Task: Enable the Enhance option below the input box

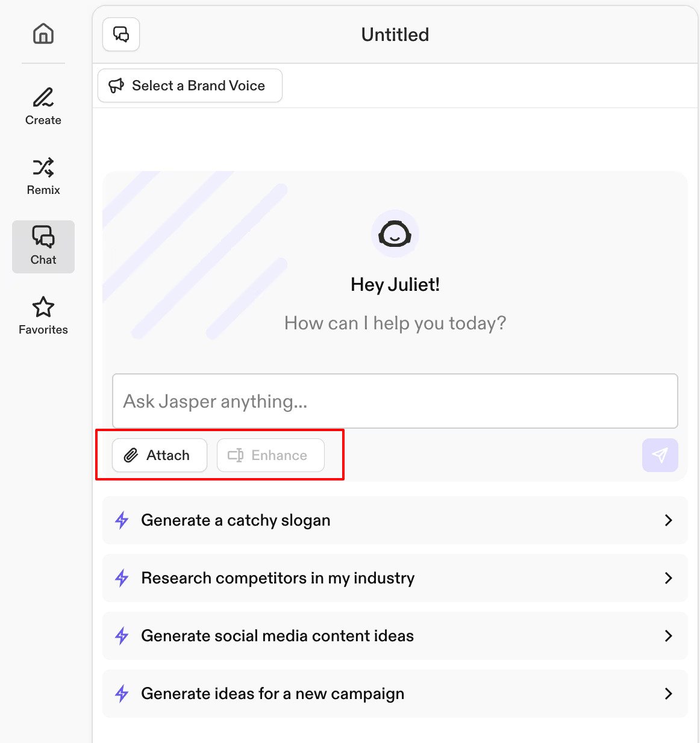Action: tap(270, 455)
